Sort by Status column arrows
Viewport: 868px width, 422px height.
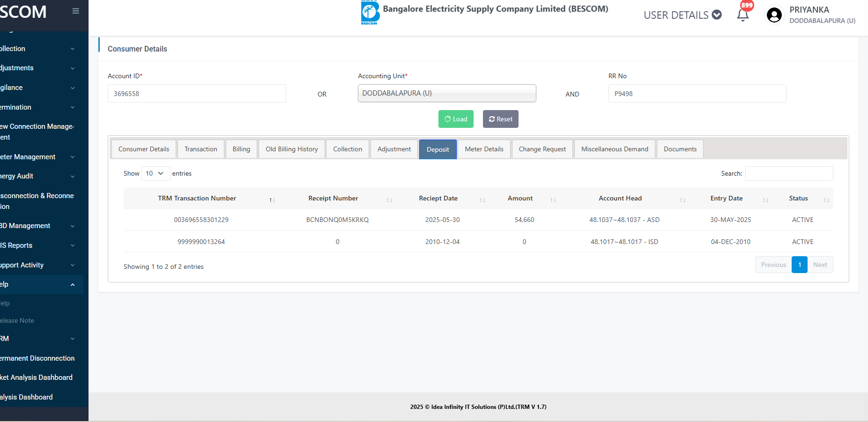[827, 200]
